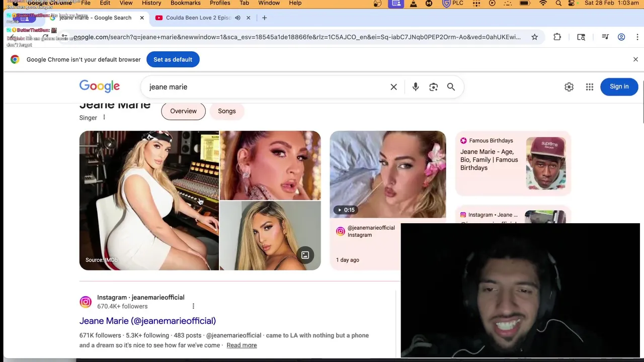The image size is (644, 362).
Task: Dismiss the default browser notification bar
Action: [x=635, y=59]
